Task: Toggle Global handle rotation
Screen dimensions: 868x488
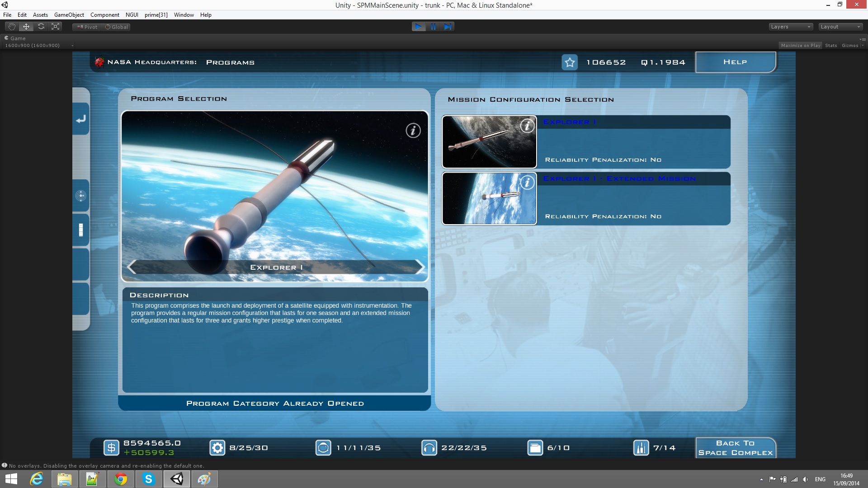Action: coord(117,27)
